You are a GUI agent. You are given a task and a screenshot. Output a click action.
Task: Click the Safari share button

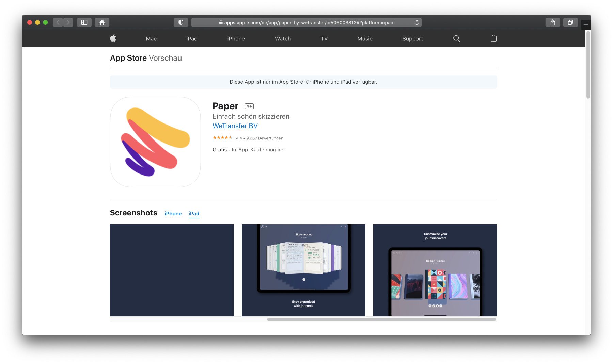(x=552, y=22)
